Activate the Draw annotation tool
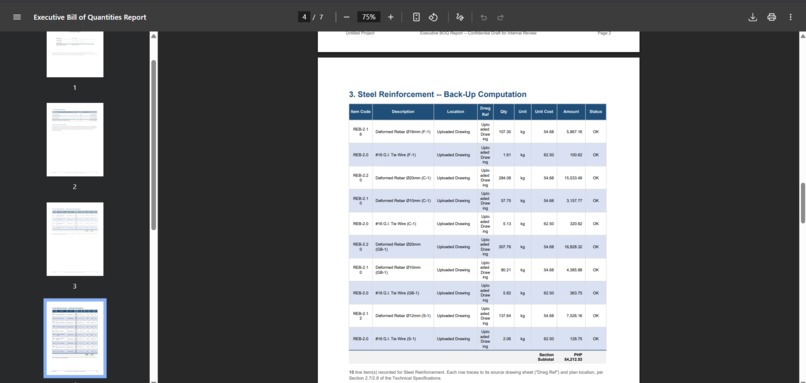Screen dimensions: 806x383 460,17
